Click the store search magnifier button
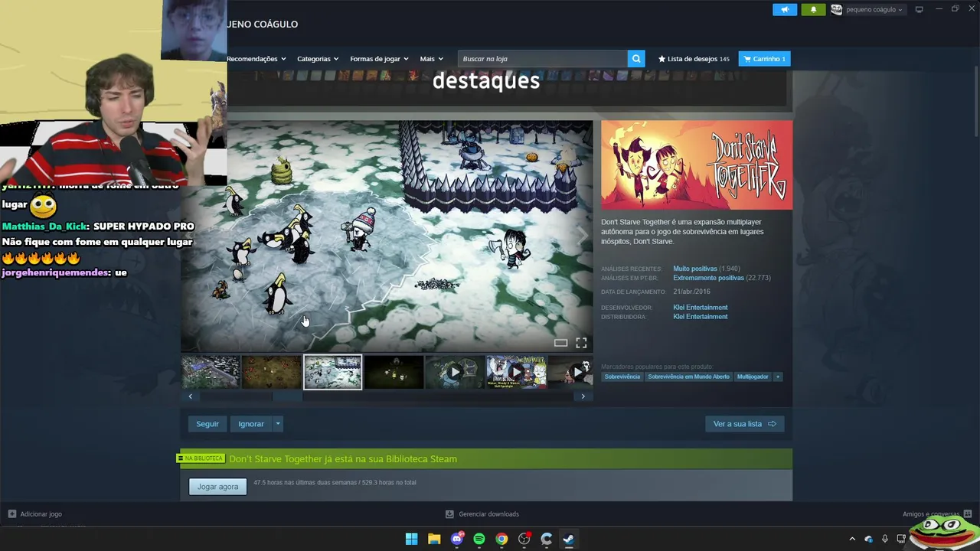 [635, 59]
